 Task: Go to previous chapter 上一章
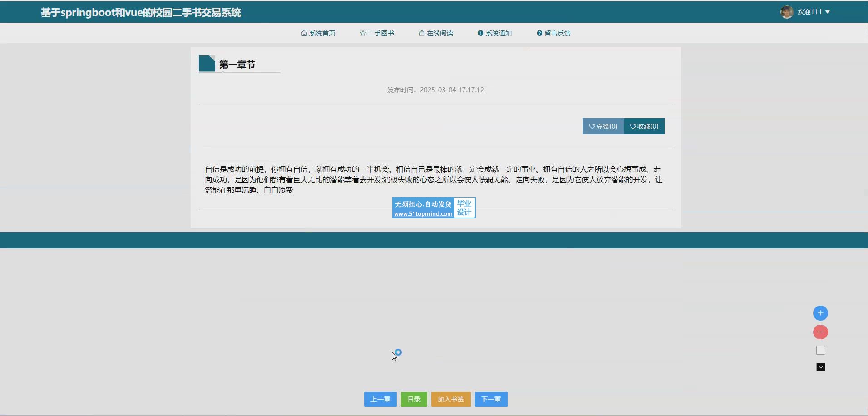coord(380,399)
